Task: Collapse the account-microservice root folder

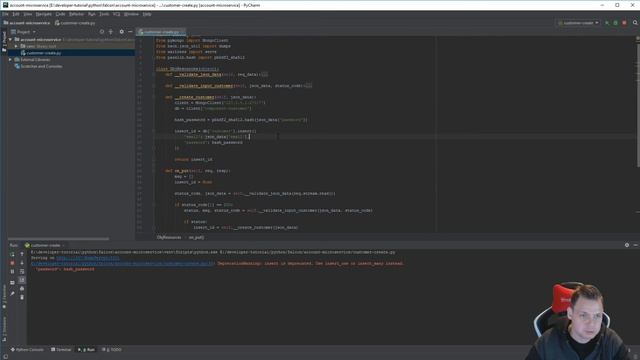Action: 10,40
